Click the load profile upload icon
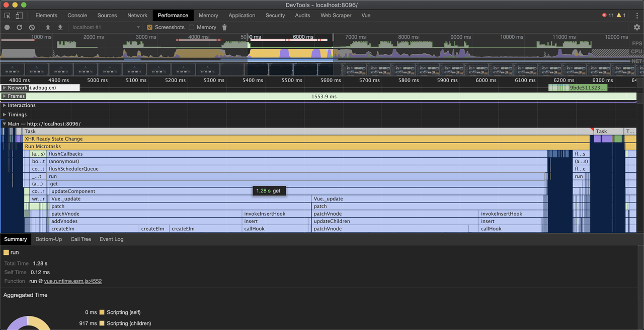This screenshot has width=644, height=330. pos(48,27)
